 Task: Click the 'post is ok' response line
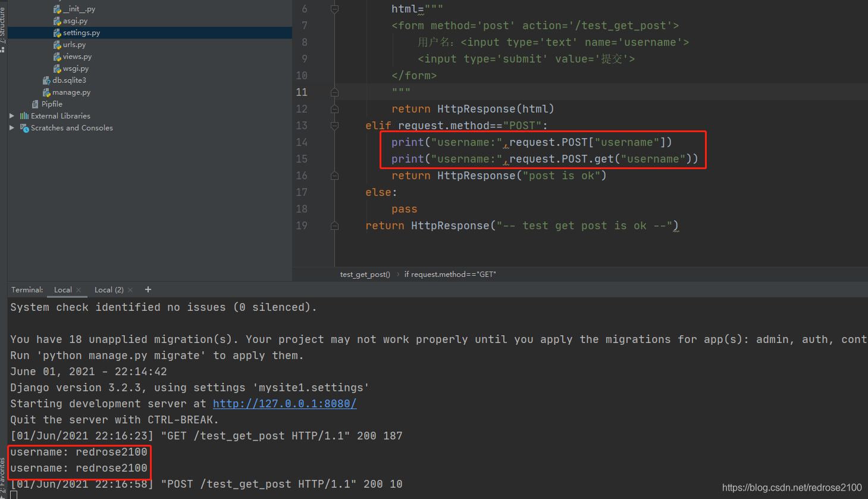499,176
